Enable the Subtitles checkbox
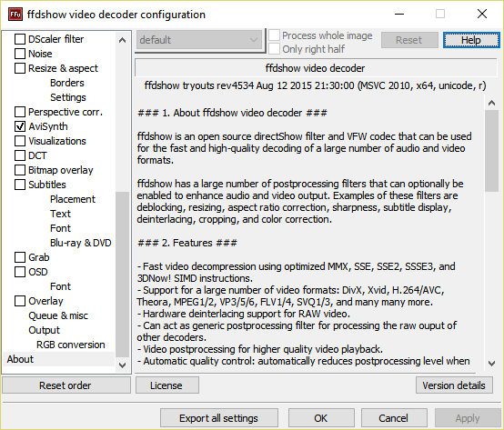 tap(20, 185)
